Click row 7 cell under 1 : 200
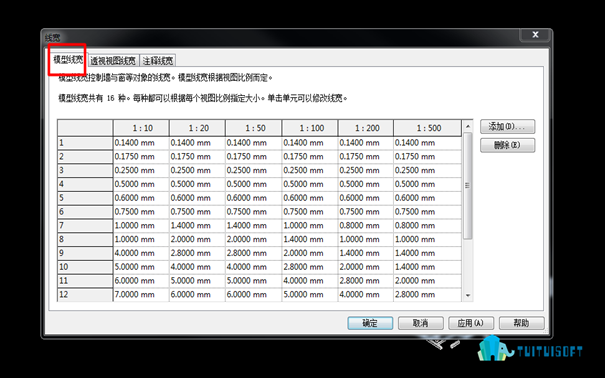Viewport: 605px width, 378px height. point(366,226)
